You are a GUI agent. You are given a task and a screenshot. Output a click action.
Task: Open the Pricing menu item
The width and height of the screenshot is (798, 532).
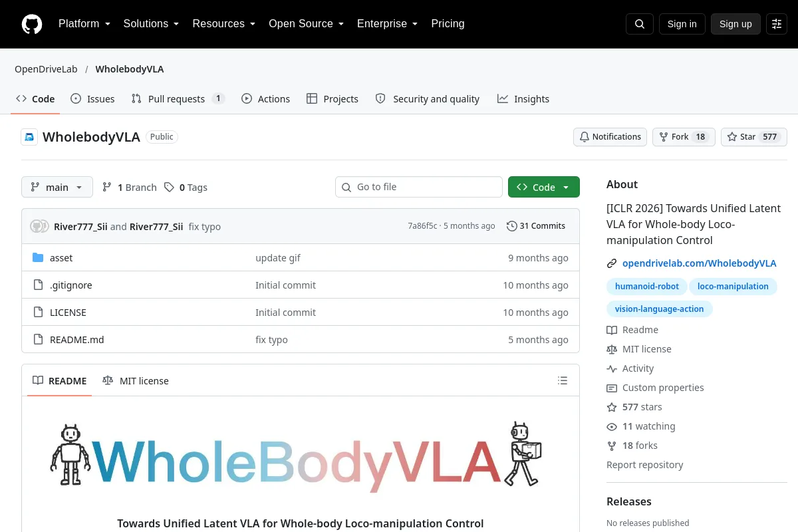click(x=448, y=24)
